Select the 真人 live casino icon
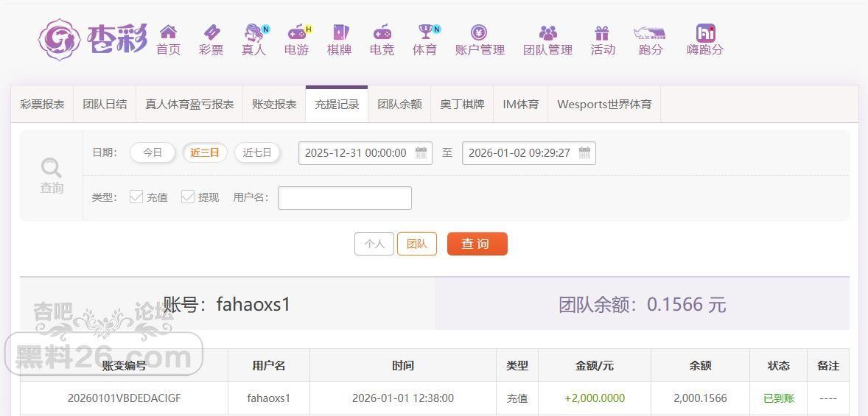Viewport: 868px width, 416px height. point(253,32)
